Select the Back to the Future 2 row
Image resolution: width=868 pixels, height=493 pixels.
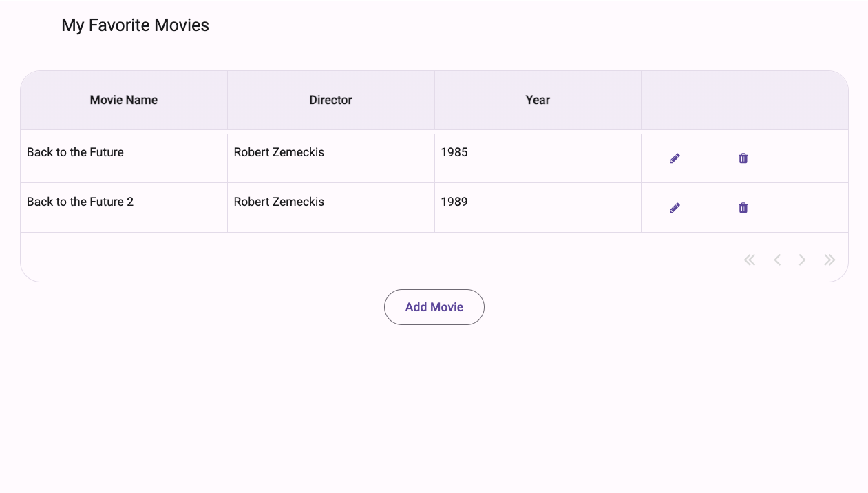click(79, 202)
